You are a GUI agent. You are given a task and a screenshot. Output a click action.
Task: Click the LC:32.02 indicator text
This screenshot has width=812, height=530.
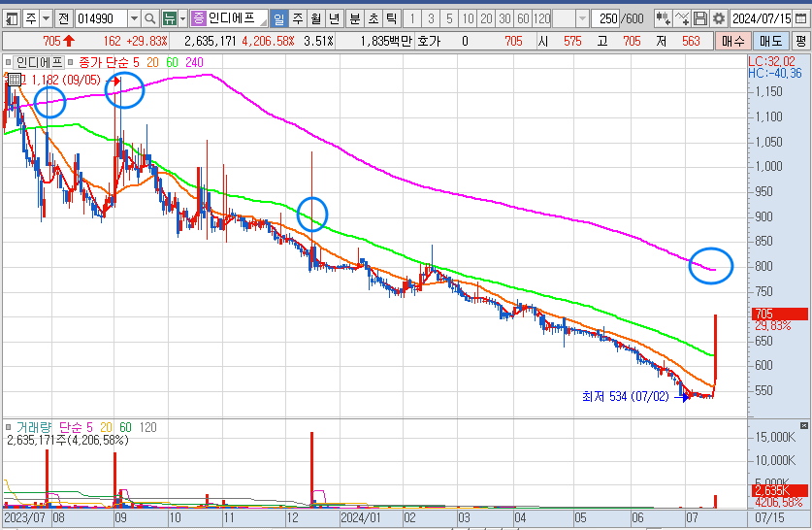pyautogui.click(x=771, y=62)
